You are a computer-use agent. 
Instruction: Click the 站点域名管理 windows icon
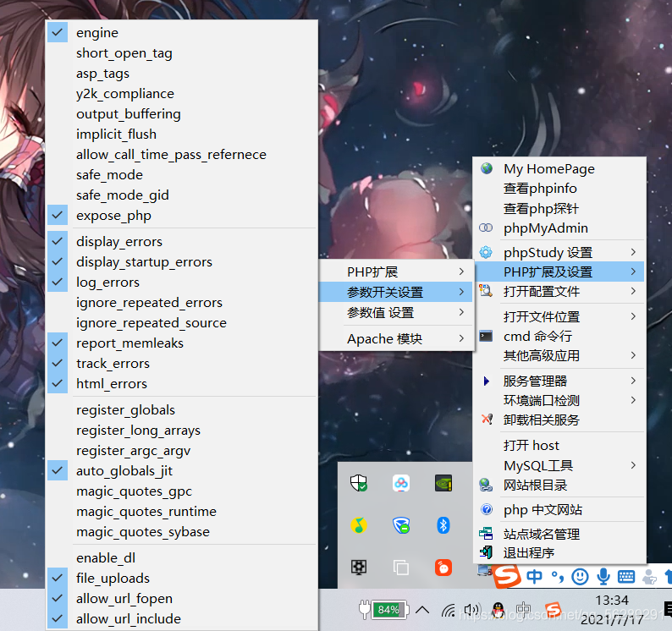click(x=486, y=534)
